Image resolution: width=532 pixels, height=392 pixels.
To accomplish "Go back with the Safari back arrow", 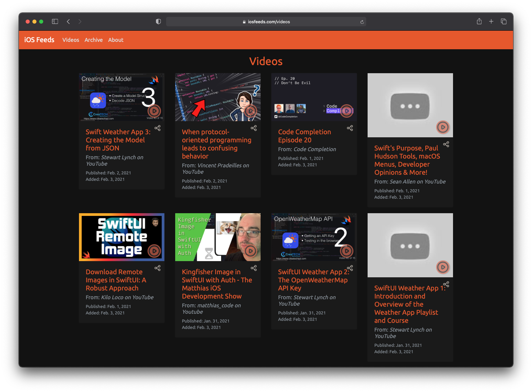I will 68,22.
